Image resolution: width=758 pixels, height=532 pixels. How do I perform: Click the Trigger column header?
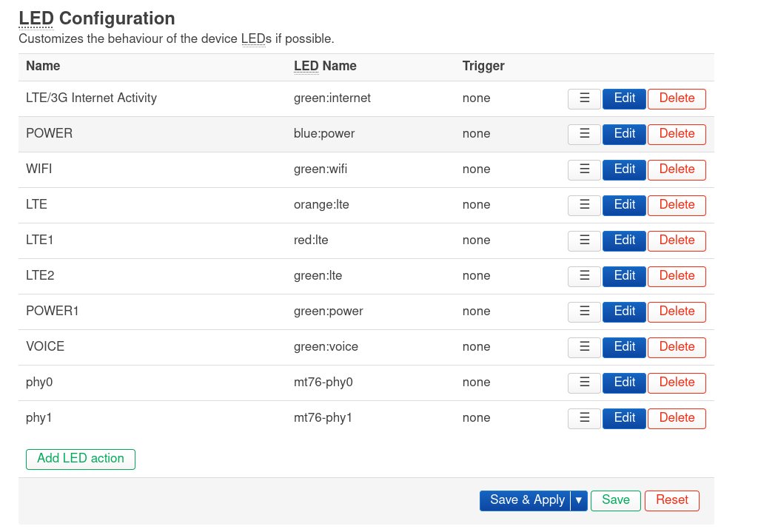pyautogui.click(x=483, y=66)
